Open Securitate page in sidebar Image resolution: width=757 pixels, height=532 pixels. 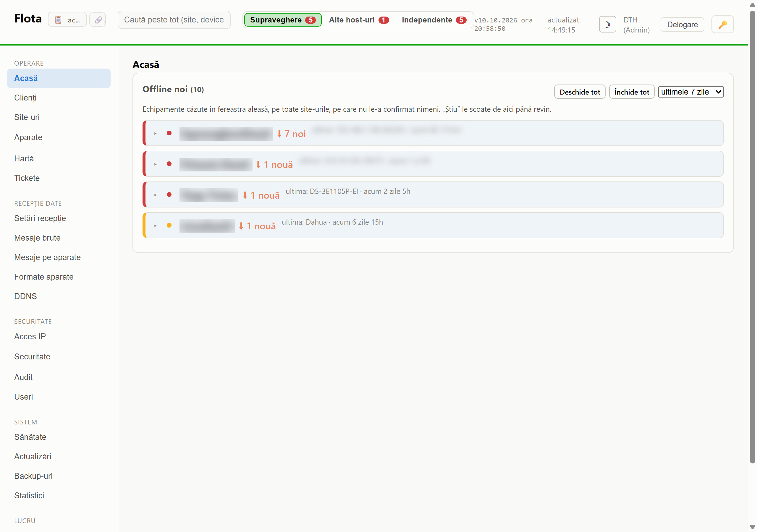click(x=59, y=357)
